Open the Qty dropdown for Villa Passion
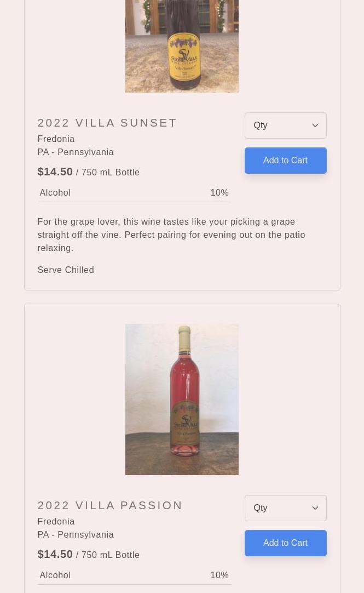This screenshot has width=364, height=593. pos(279,508)
